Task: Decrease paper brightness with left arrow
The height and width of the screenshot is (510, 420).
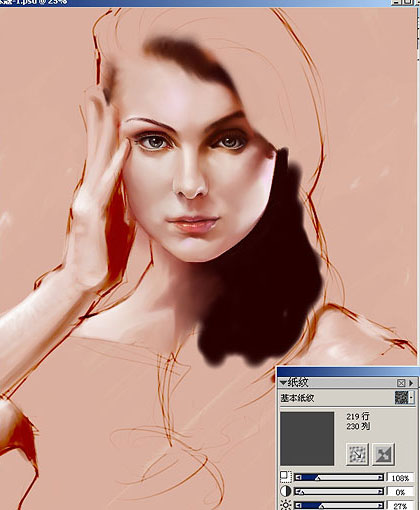Action: 298,505
